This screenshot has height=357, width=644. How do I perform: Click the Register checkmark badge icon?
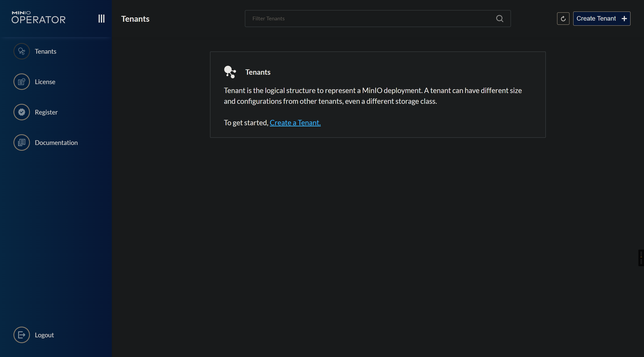tap(22, 112)
